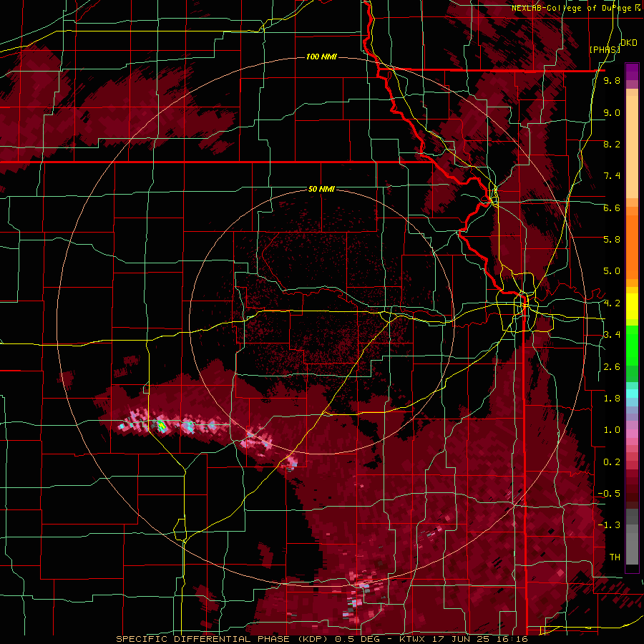Click the green-yellow high KDP storm core
Viewport: 644px width, 644px height.
pos(162,426)
